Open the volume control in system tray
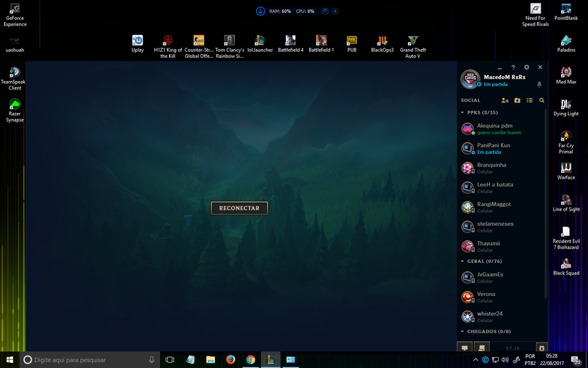 click(x=505, y=360)
